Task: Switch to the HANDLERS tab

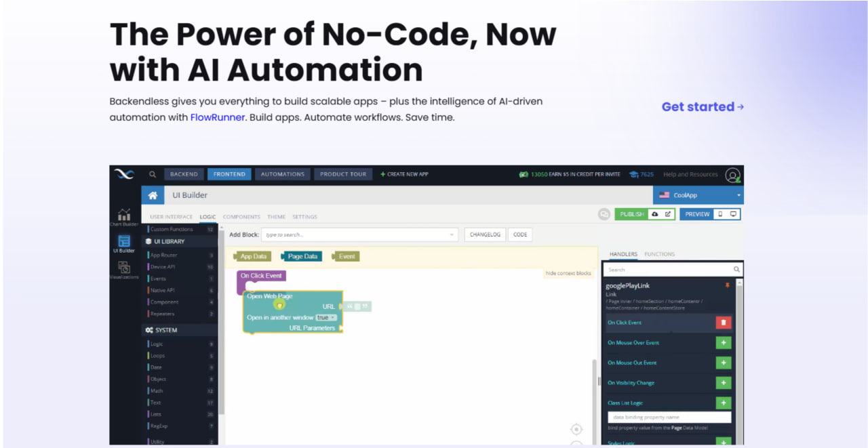Action: pyautogui.click(x=623, y=254)
